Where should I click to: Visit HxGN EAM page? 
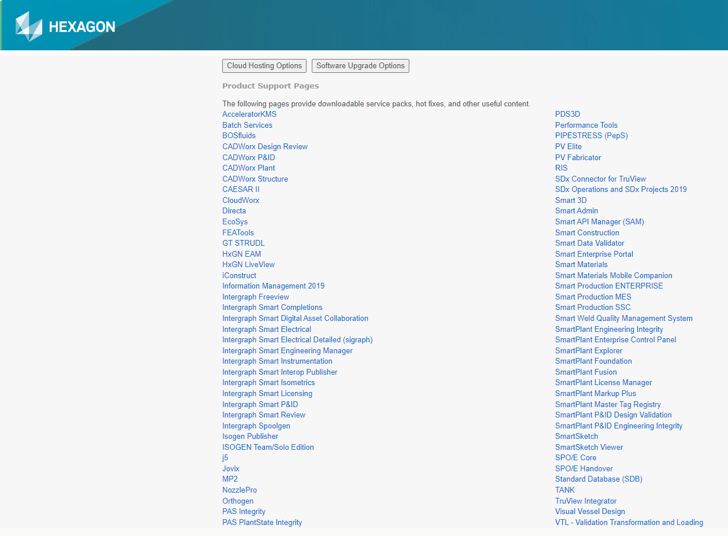pyautogui.click(x=241, y=254)
